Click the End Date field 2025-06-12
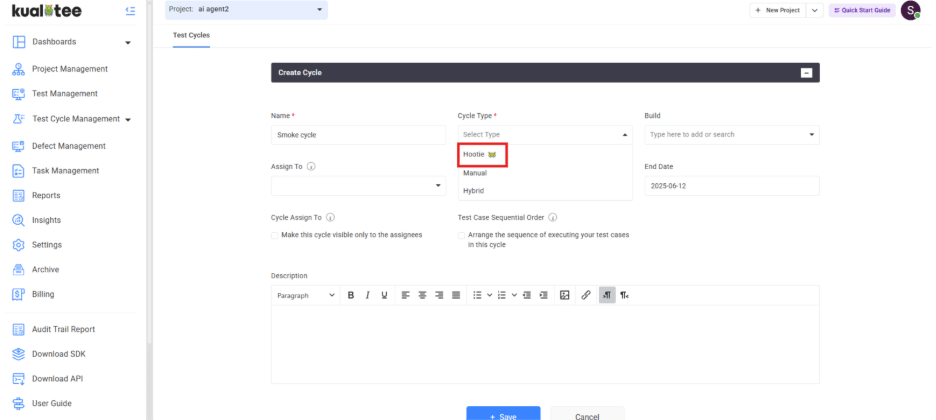The height and width of the screenshot is (420, 936). tap(732, 186)
